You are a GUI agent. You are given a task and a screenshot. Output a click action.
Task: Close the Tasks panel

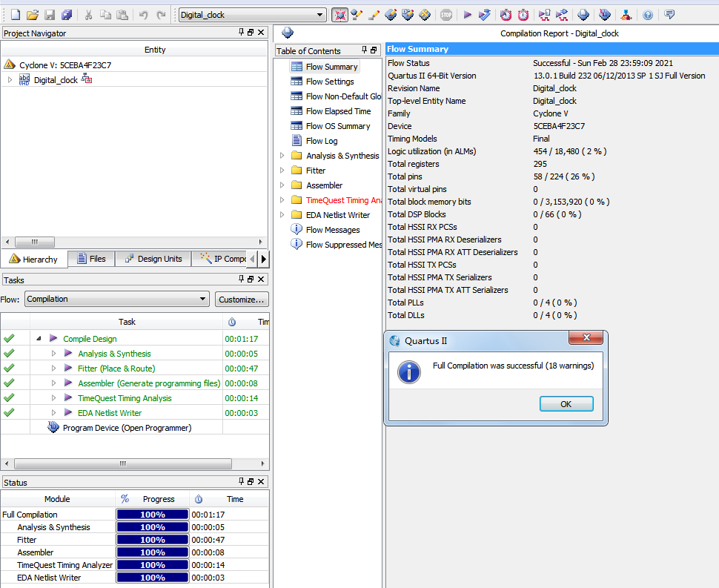coord(261,279)
